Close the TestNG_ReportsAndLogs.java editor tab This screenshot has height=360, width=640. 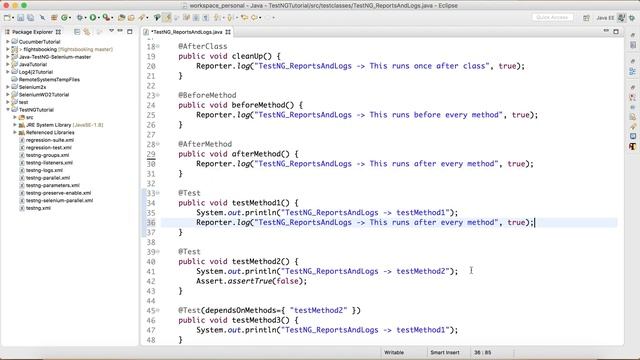(228, 32)
